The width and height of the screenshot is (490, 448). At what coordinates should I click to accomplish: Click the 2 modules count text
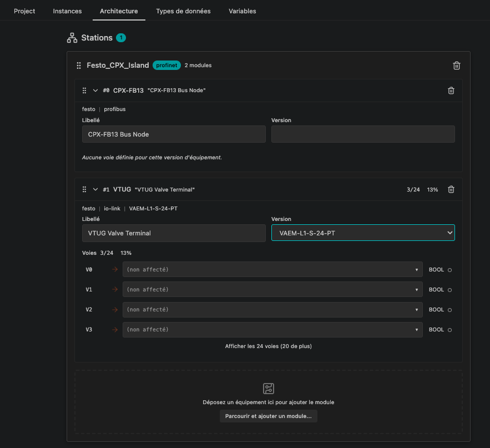coord(198,66)
